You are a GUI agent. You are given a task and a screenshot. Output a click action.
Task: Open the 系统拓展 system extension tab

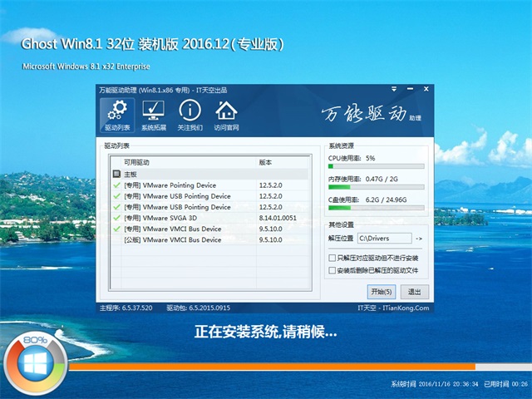point(153,116)
